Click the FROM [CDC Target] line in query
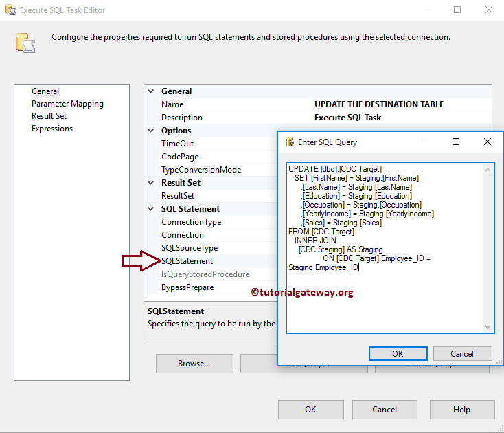504x433 pixels. coord(321,232)
